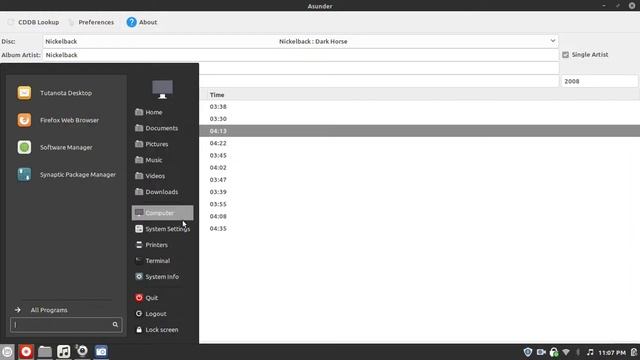Open Asunder Preferences
This screenshot has width=640, height=360.
[91, 22]
